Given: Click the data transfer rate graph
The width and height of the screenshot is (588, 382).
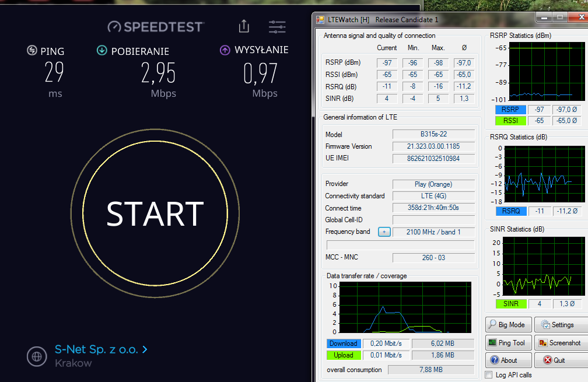Looking at the screenshot, I should pos(405,307).
